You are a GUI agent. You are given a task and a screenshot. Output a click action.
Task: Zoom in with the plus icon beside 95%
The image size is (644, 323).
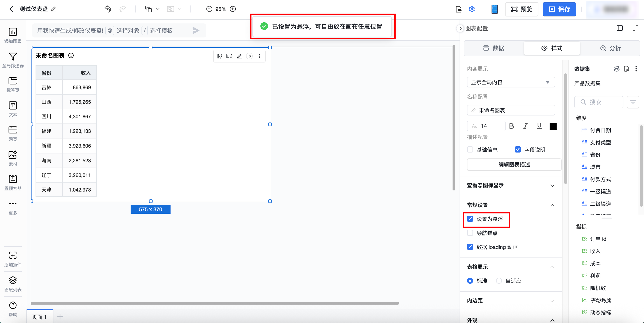(x=233, y=9)
